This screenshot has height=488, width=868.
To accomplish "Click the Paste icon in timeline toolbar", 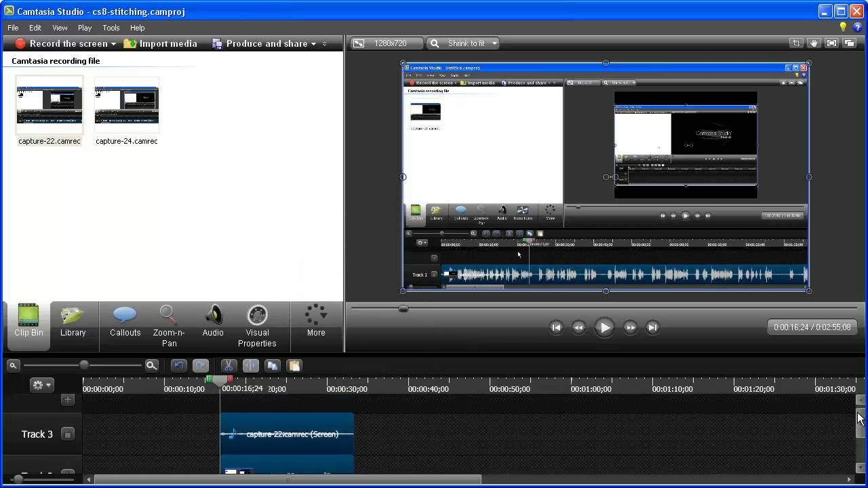I will click(x=294, y=365).
